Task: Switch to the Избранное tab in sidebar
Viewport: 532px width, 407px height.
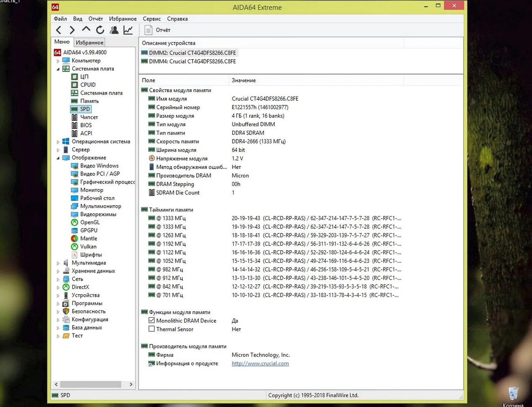Action: coord(89,43)
